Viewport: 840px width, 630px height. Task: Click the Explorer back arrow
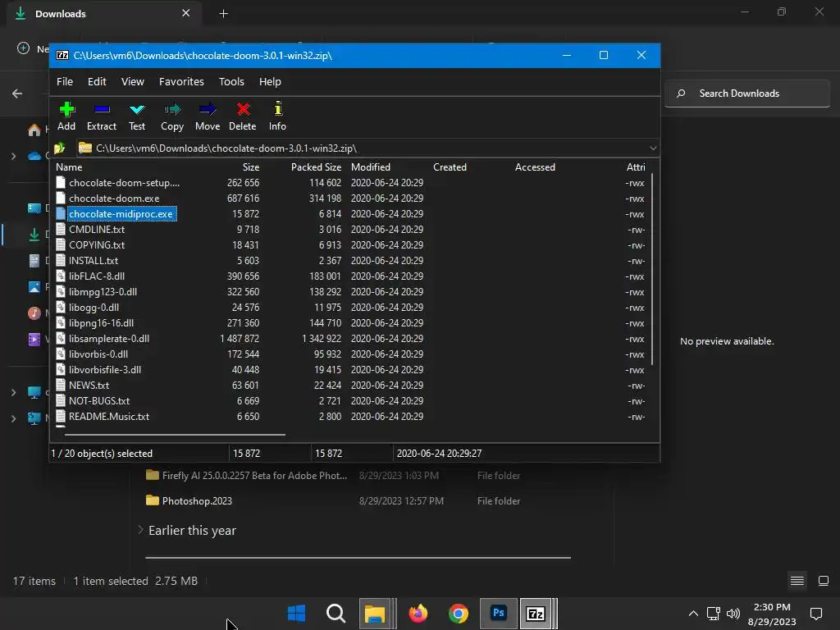pos(17,94)
